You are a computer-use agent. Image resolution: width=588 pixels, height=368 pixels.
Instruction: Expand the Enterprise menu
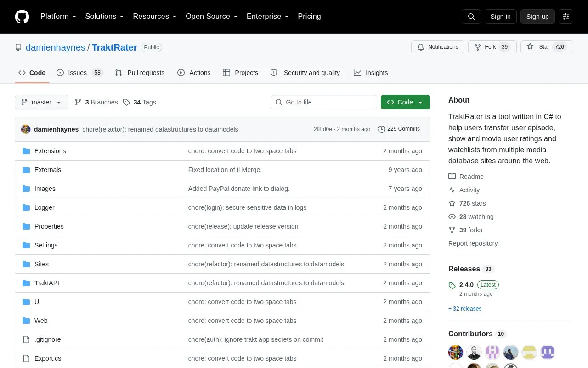click(267, 17)
